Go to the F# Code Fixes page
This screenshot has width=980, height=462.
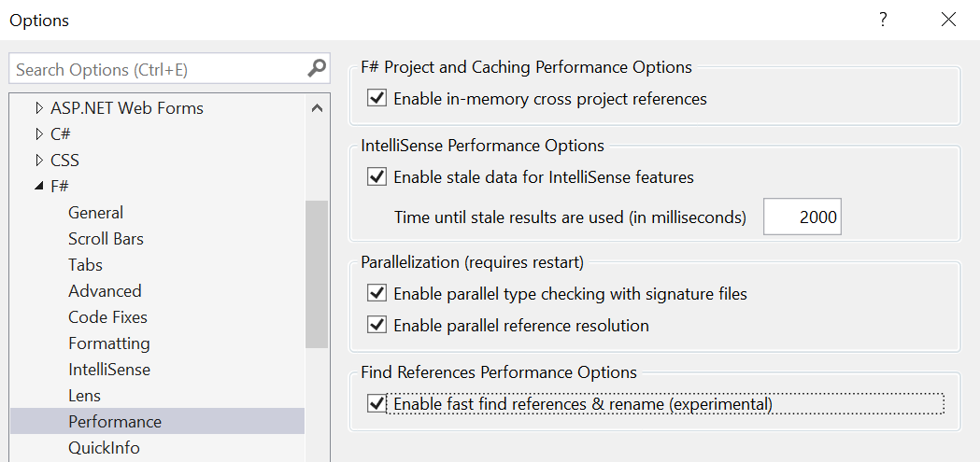pyautogui.click(x=107, y=317)
